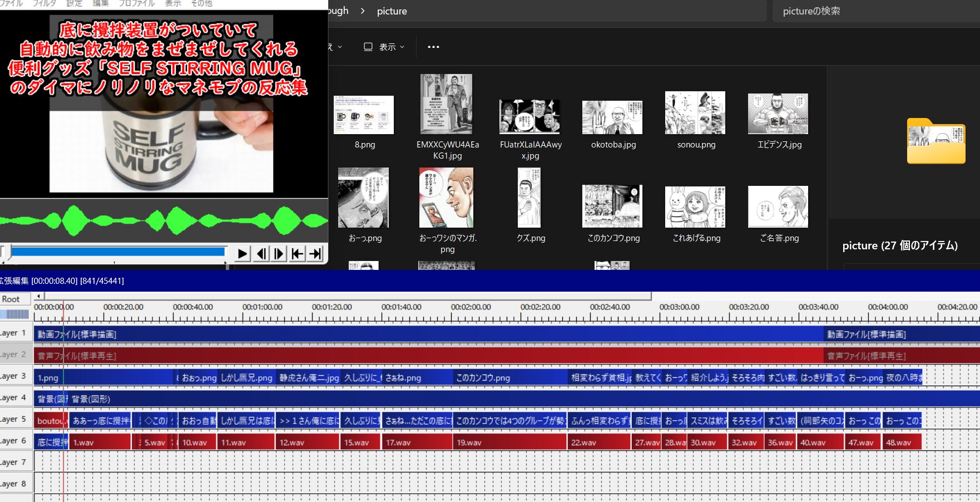Expand the 表示 view dropdown in Explorer

[384, 47]
